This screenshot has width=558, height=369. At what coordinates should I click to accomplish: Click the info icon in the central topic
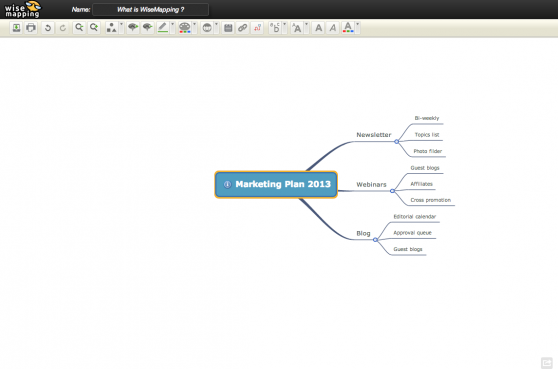pos(227,184)
